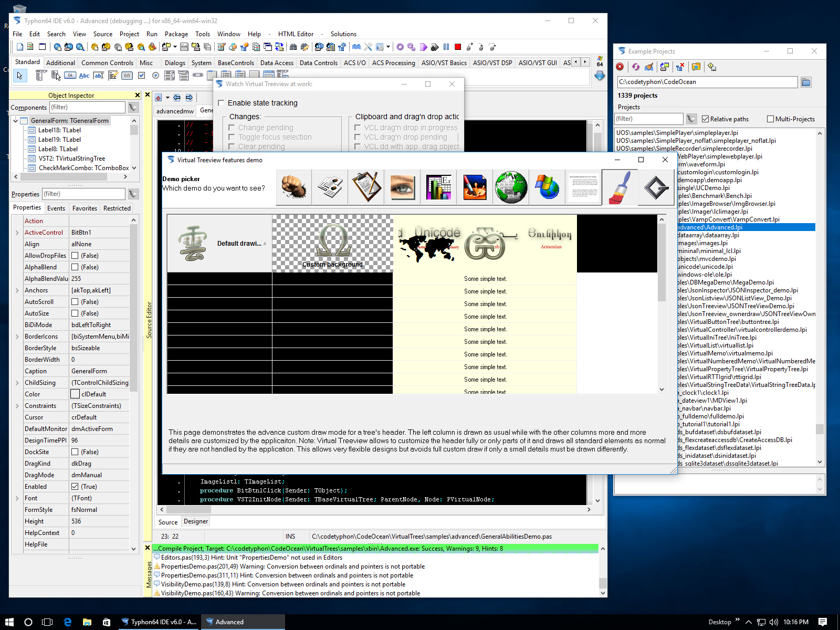Image resolution: width=840 pixels, height=630 pixels.
Task: Expand the ChildSizing property
Action: pos(17,383)
